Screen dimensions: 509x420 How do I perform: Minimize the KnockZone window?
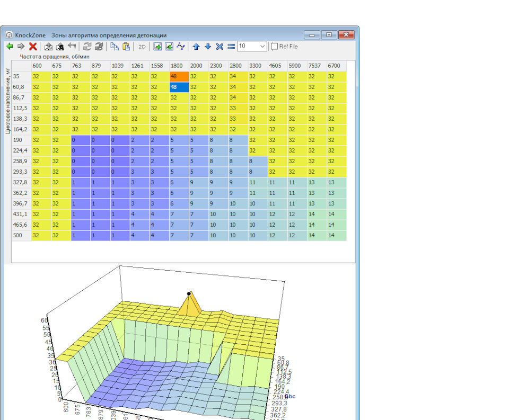click(312, 35)
